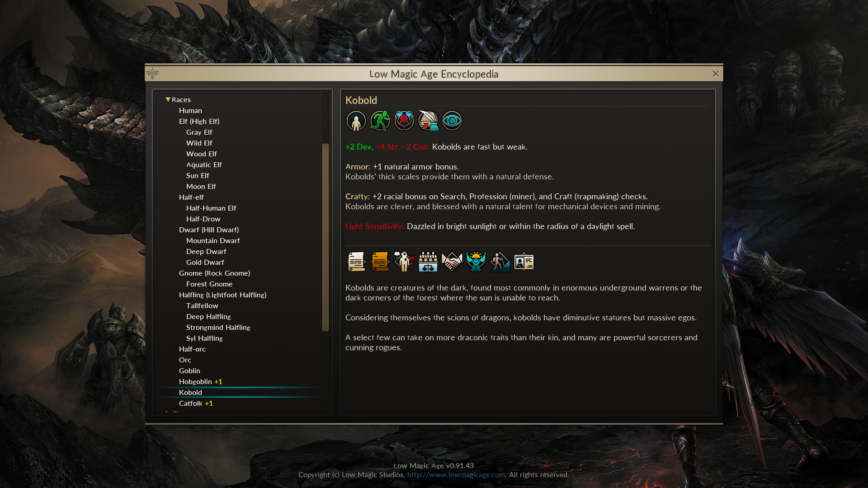Click the ID card names icon
This screenshot has height=488, width=868.
524,262
